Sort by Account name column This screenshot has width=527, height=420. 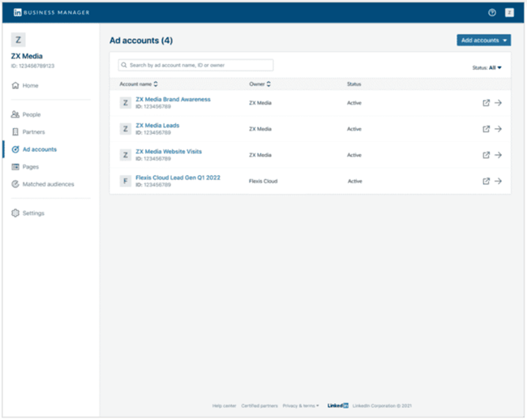(x=139, y=84)
